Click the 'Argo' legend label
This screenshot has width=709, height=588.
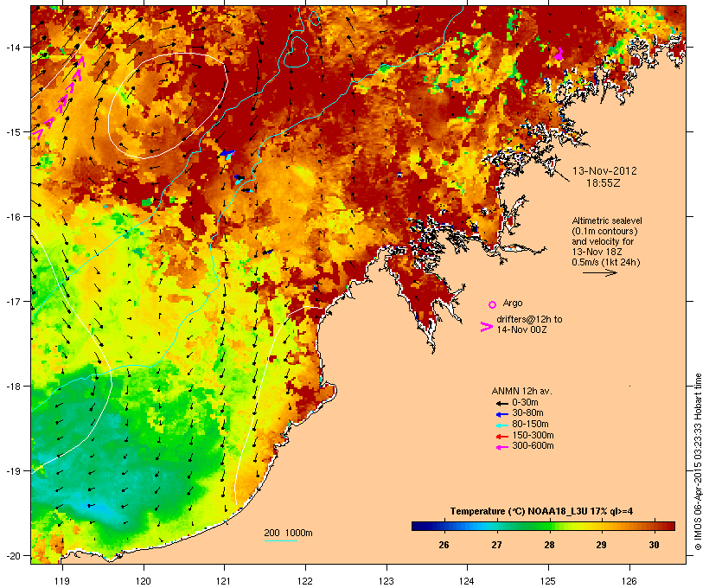[513, 303]
